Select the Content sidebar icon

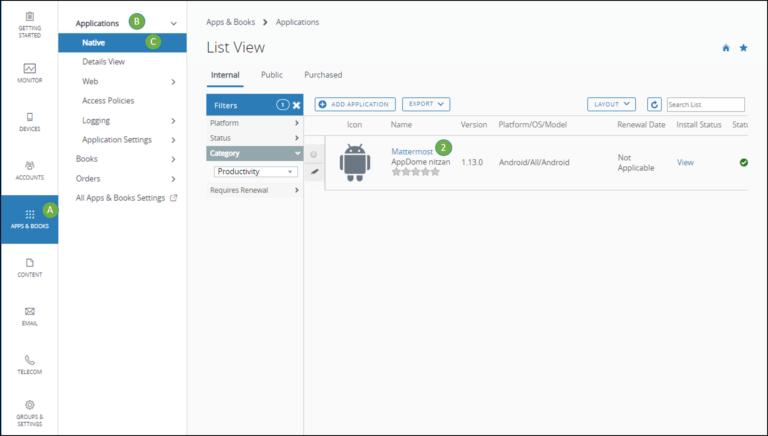tap(29, 267)
